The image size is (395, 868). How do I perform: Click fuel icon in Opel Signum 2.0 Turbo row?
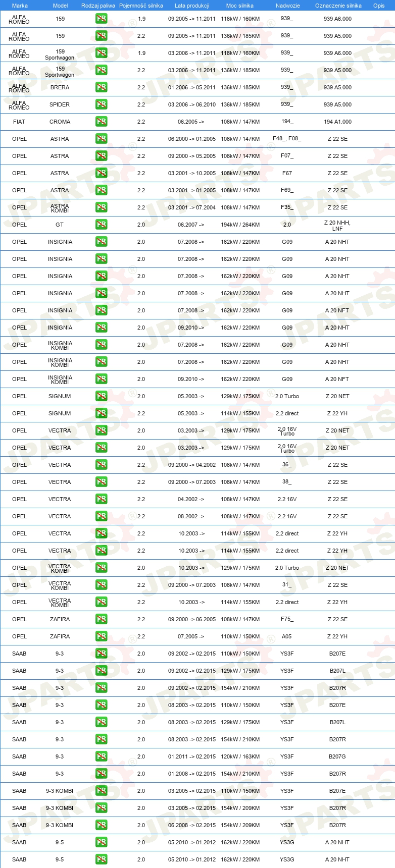101,396
